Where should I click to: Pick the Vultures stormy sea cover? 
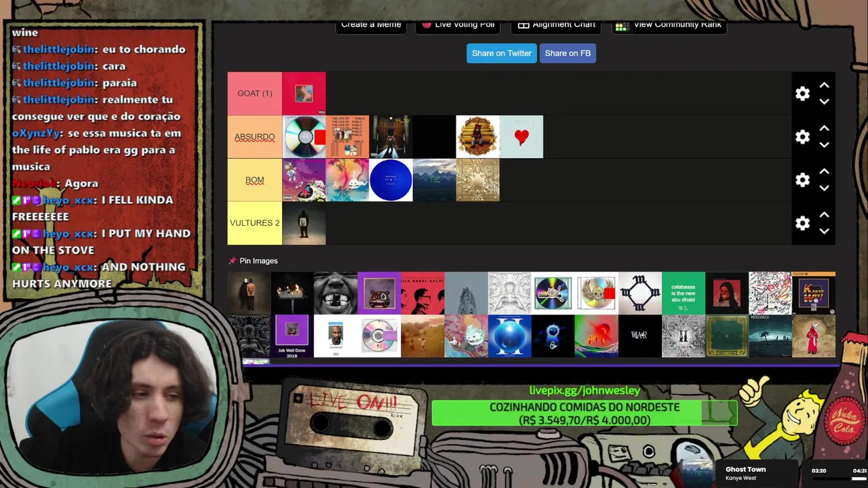click(770, 336)
